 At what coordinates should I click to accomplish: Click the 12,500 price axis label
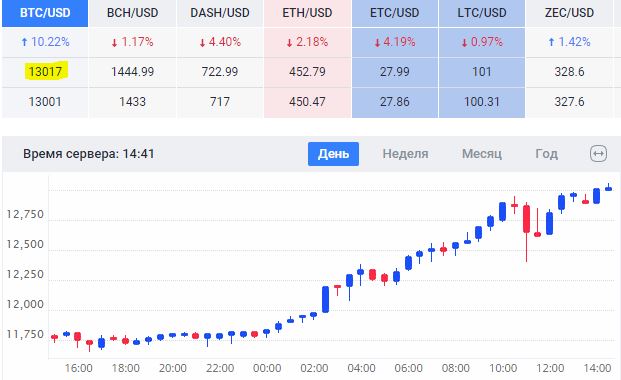pos(25,244)
